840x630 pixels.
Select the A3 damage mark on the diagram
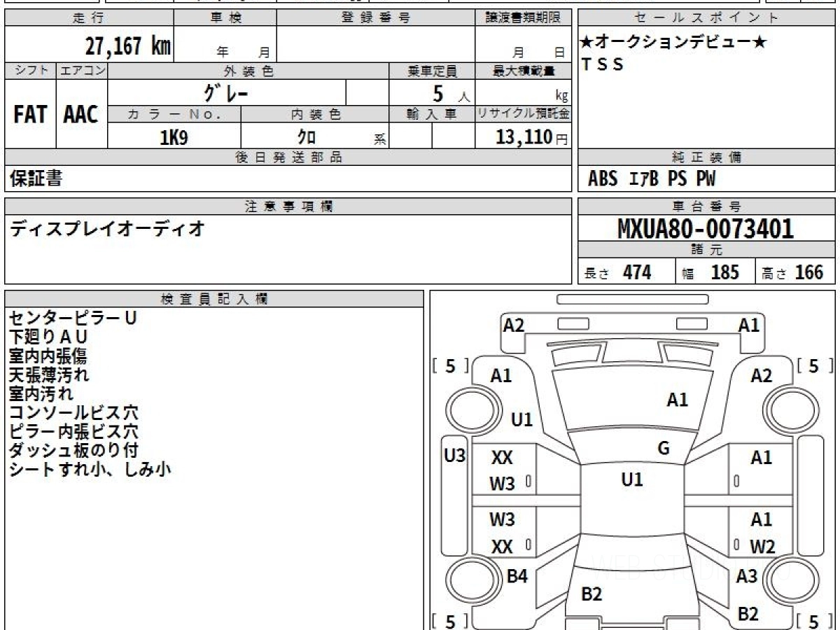(747, 577)
